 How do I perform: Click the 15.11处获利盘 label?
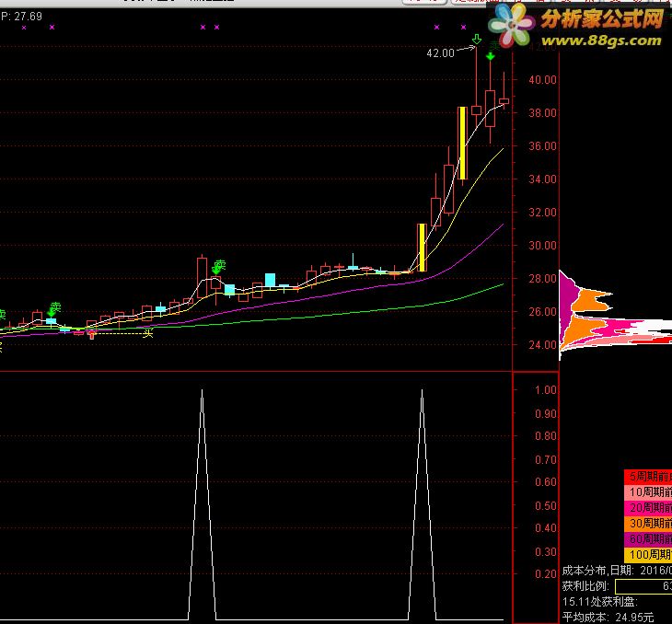click(x=600, y=602)
